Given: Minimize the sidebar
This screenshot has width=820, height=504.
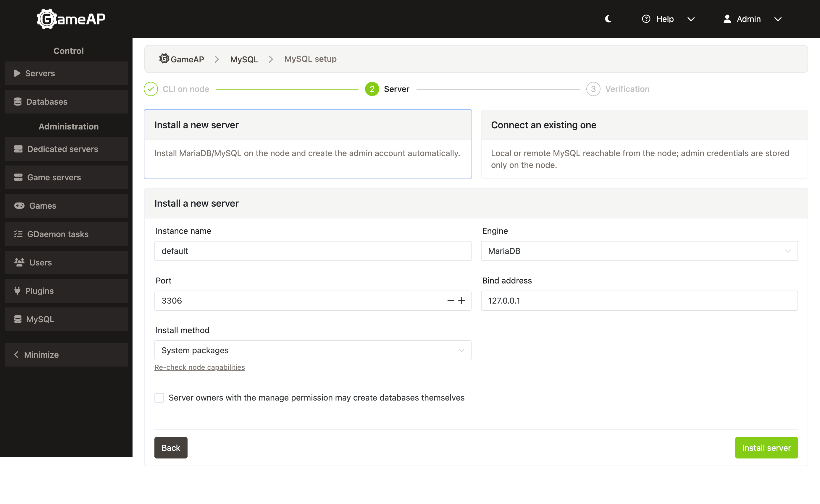Looking at the screenshot, I should pos(66,355).
